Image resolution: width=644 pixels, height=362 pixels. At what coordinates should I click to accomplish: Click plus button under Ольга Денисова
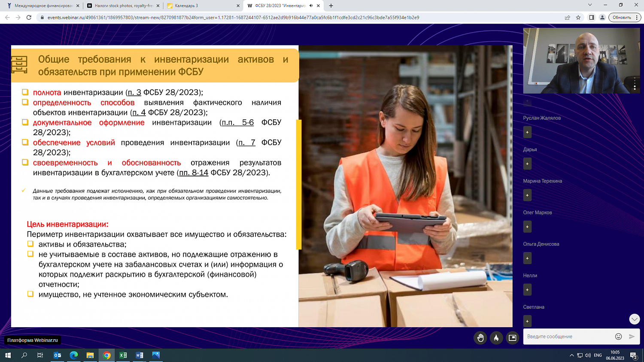point(527,258)
